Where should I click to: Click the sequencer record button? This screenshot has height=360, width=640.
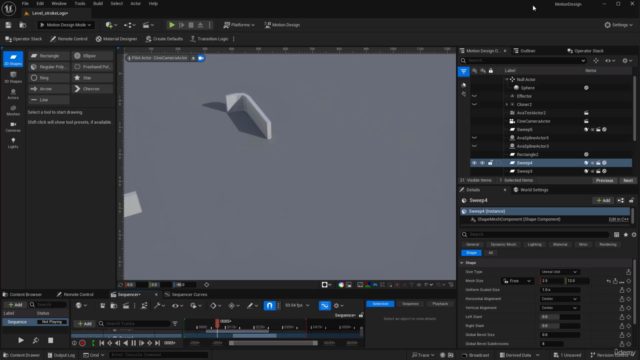point(82,343)
